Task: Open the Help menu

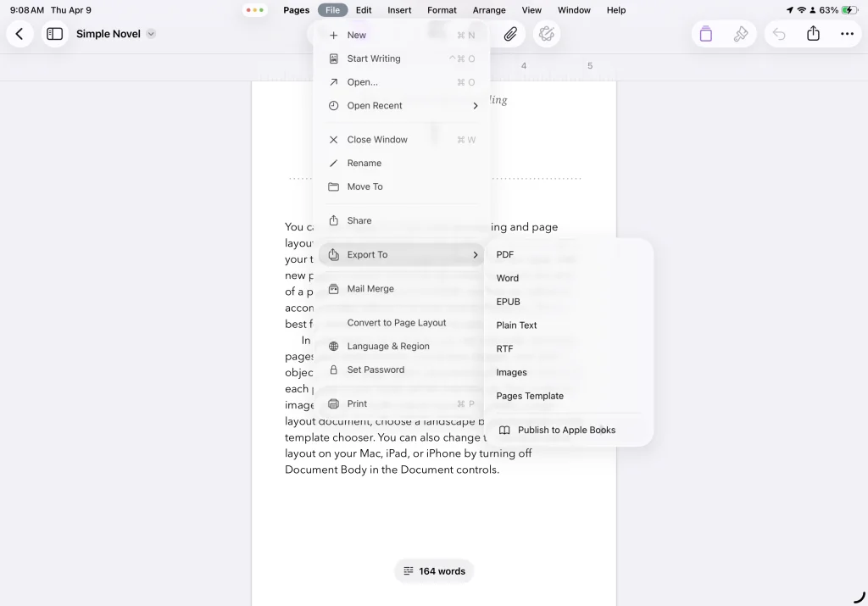Action: pos(616,10)
